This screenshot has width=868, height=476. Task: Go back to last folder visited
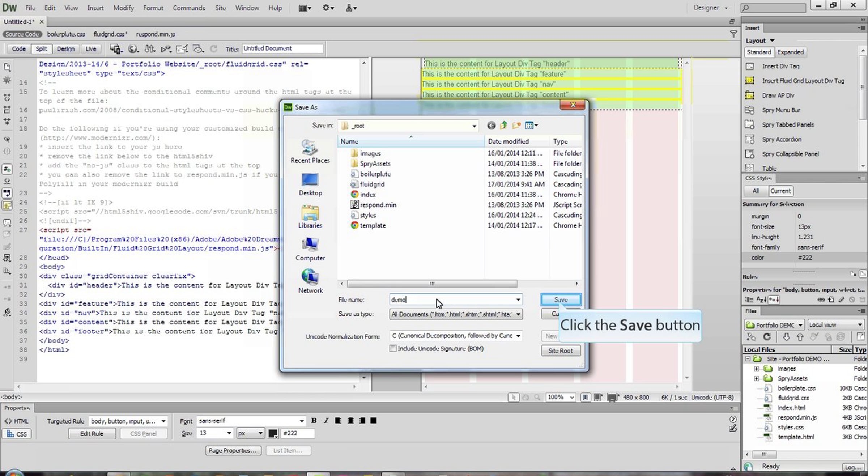coord(491,126)
